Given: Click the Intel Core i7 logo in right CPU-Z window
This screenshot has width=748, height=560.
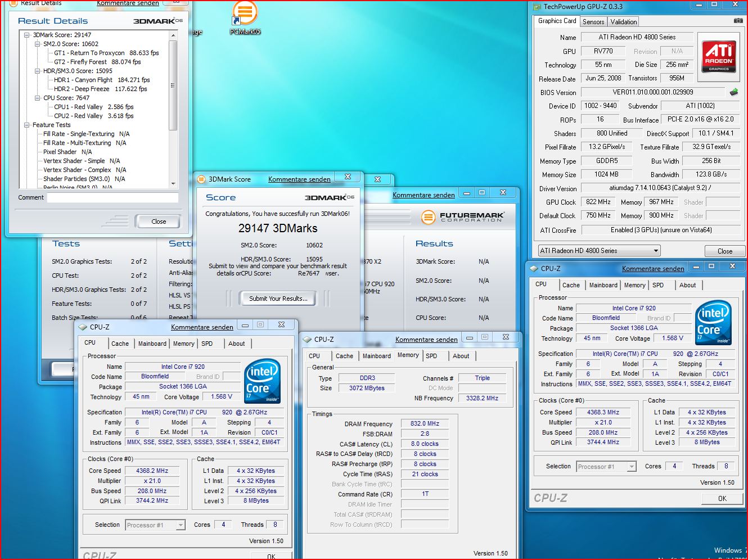Looking at the screenshot, I should tap(713, 322).
